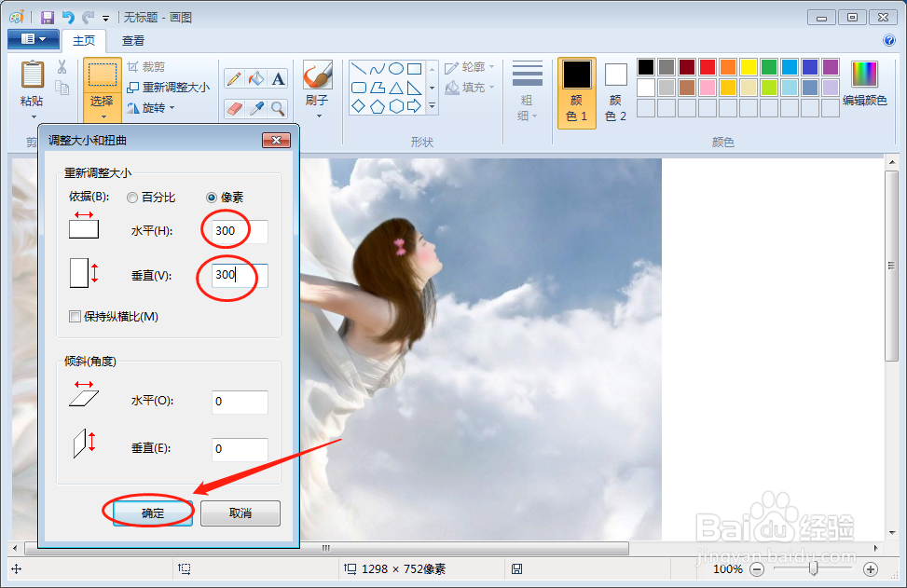Click the 重新调整大小 command
The width and height of the screenshot is (907, 588).
(169, 88)
